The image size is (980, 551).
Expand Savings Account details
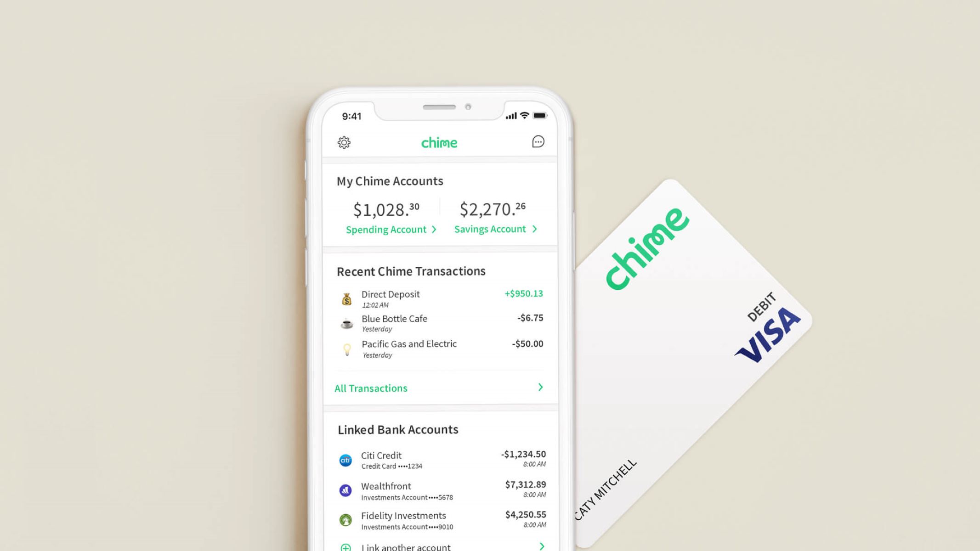pos(495,229)
